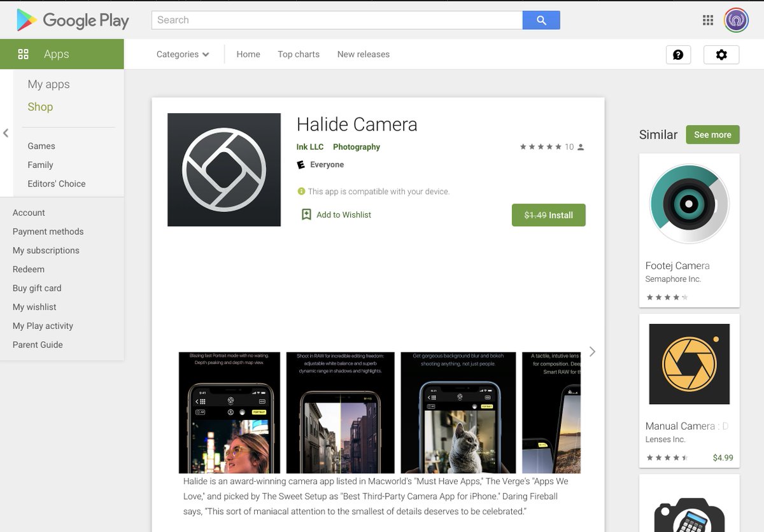This screenshot has height=532, width=764.
Task: Open settings gear button
Action: click(721, 55)
